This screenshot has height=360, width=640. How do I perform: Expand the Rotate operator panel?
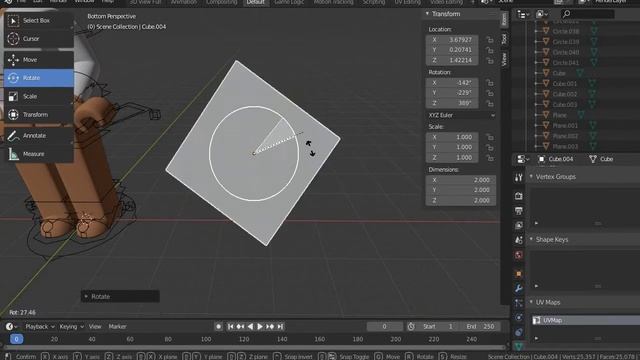pos(120,296)
